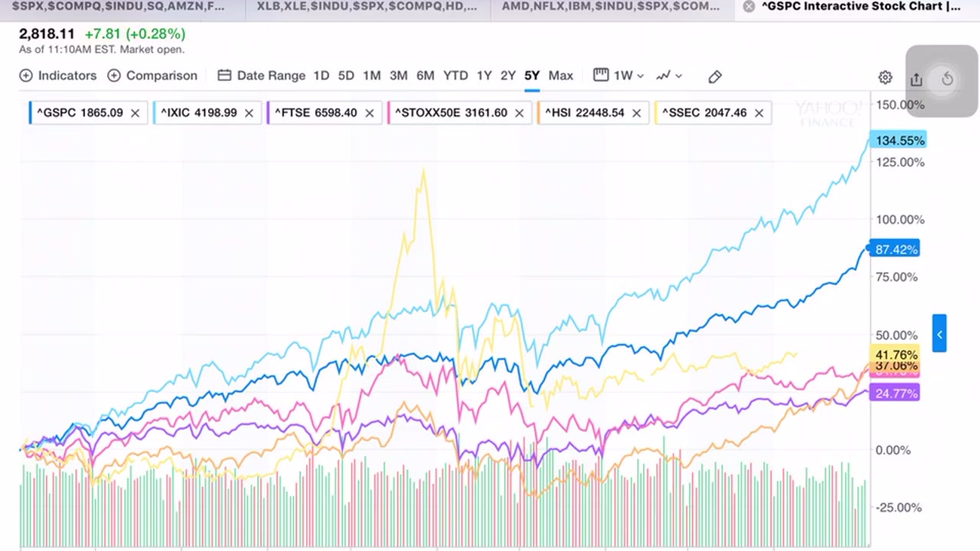Click the share chart icon
This screenshot has width=980, height=551.
pyautogui.click(x=916, y=79)
